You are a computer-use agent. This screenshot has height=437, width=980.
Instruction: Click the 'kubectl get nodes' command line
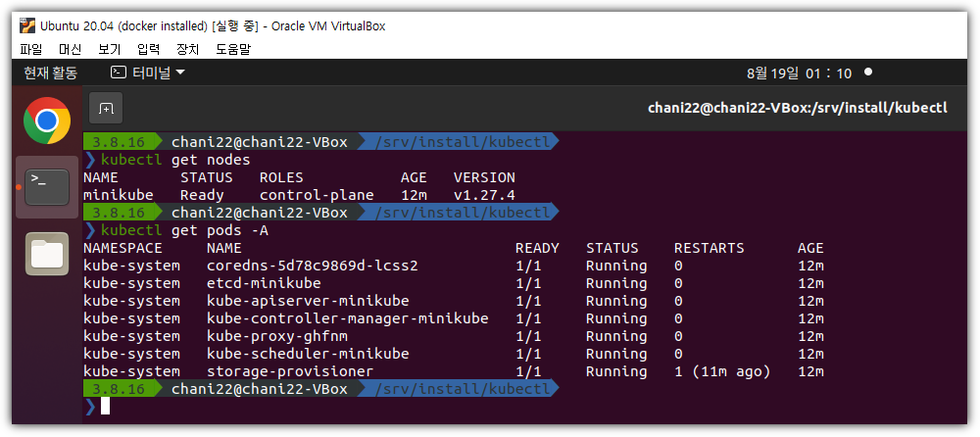pyautogui.click(x=175, y=160)
